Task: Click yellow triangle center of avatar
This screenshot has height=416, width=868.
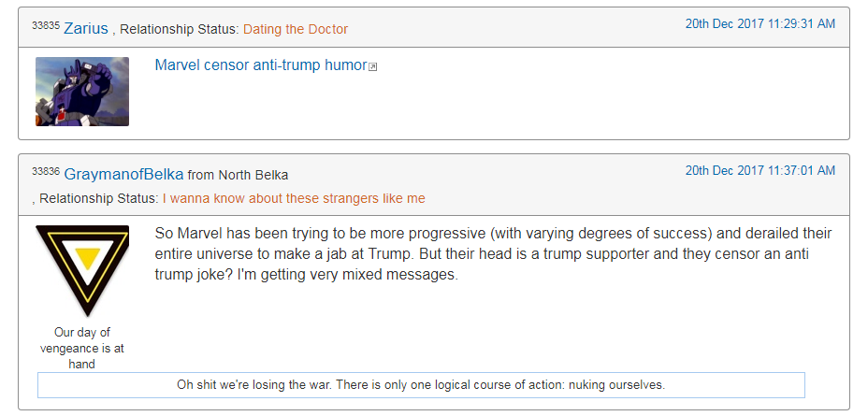Action: point(87,257)
